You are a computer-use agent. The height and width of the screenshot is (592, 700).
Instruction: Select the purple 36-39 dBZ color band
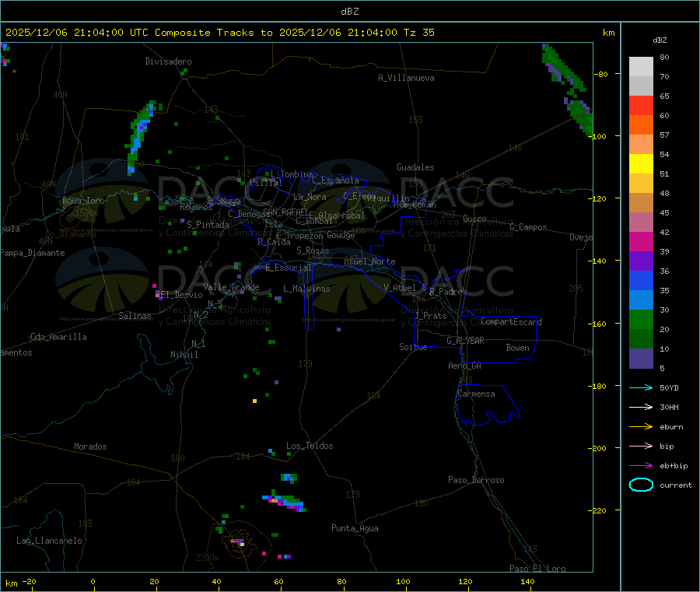click(641, 261)
